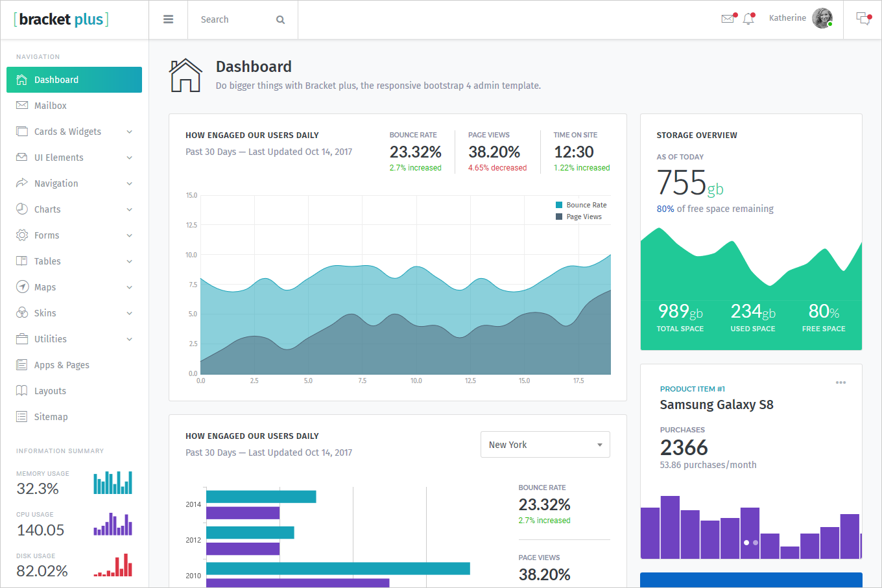Viewport: 882px width, 588px height.
Task: Open the New York dropdown
Action: coord(545,445)
